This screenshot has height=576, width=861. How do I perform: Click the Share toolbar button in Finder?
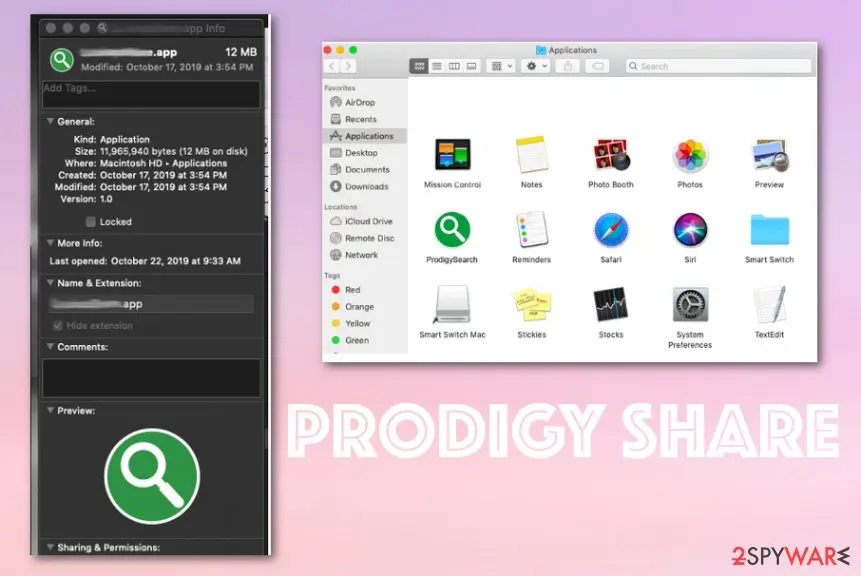[x=568, y=66]
